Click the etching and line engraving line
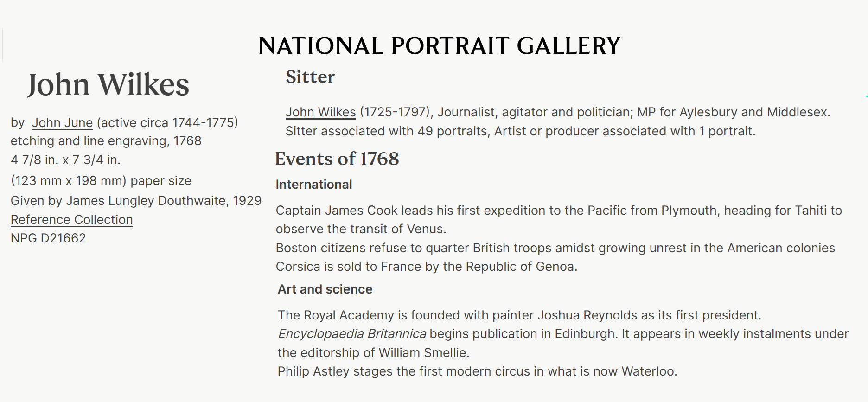The width and height of the screenshot is (868, 402). (x=106, y=141)
